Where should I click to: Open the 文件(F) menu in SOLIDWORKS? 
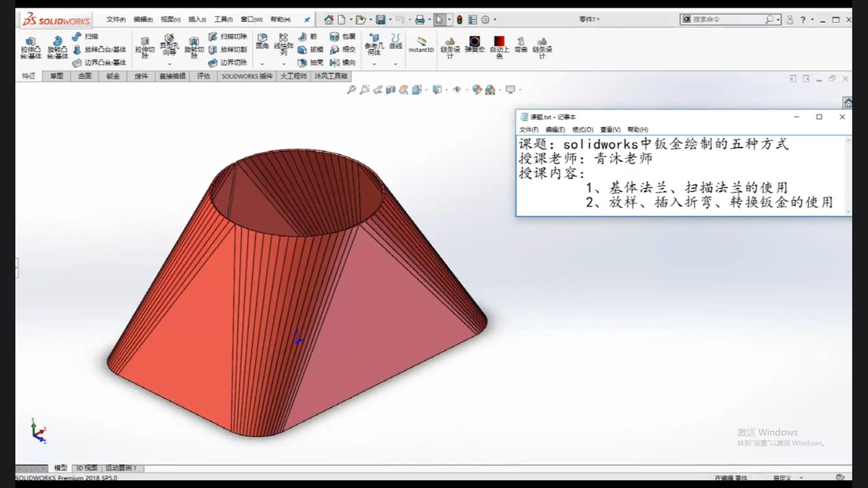pyautogui.click(x=116, y=19)
